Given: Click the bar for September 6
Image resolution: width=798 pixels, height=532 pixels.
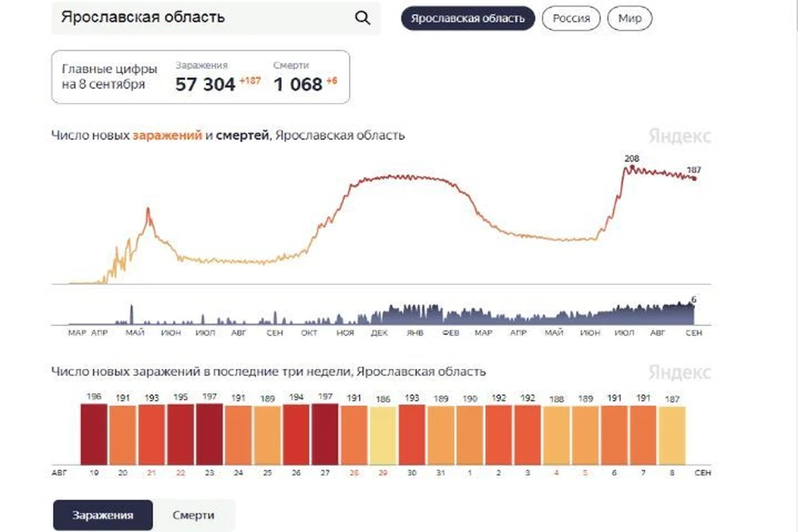Looking at the screenshot, I should (x=614, y=436).
